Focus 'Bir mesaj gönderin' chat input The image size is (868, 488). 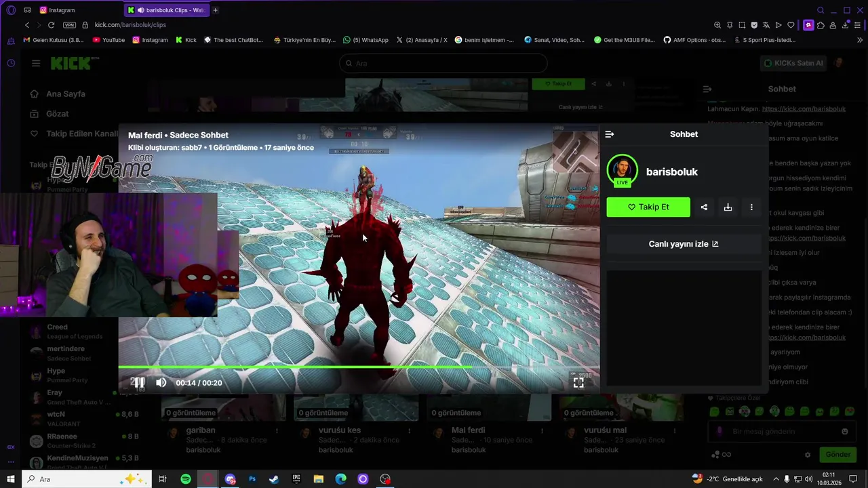pos(781,432)
